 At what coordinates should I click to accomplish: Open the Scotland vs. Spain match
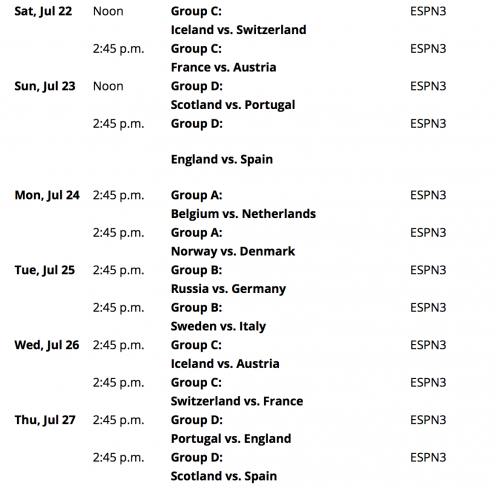point(224,476)
